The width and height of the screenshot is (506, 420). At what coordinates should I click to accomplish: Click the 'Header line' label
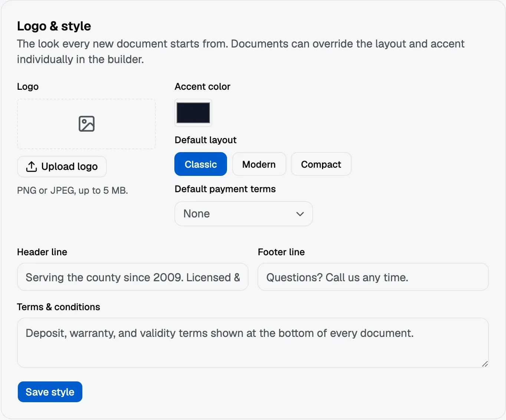(x=42, y=252)
